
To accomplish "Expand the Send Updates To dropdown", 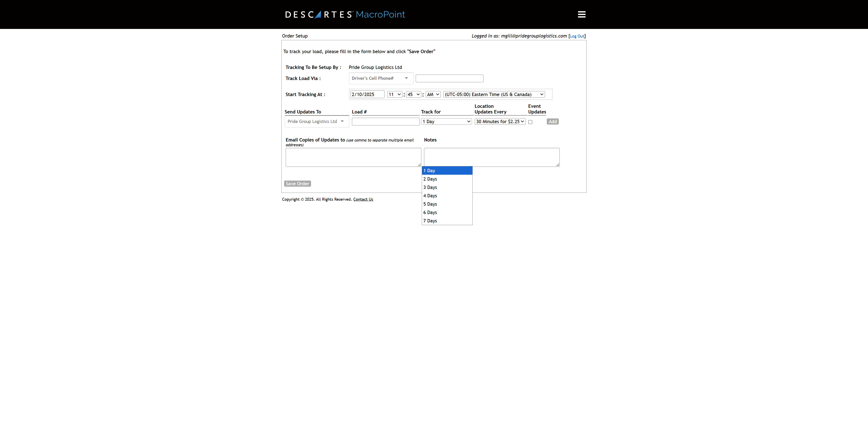I will [316, 122].
